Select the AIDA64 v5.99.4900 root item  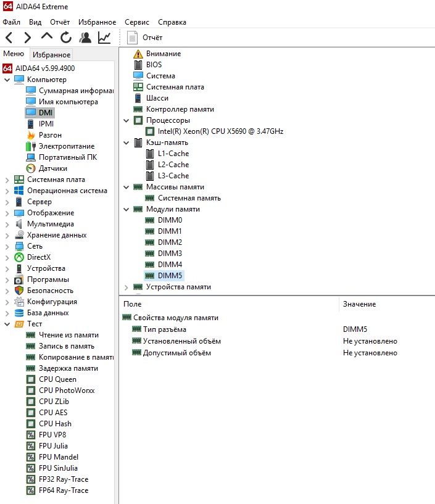(x=45, y=68)
